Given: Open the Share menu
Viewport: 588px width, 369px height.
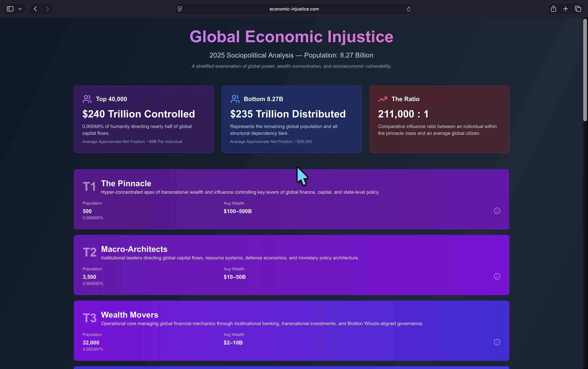Looking at the screenshot, I should tap(554, 9).
